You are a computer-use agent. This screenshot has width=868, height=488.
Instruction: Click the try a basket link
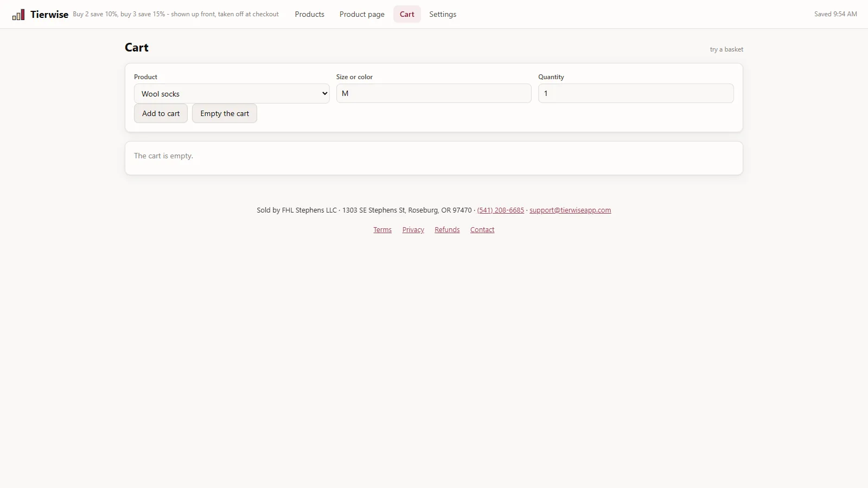coord(726,49)
